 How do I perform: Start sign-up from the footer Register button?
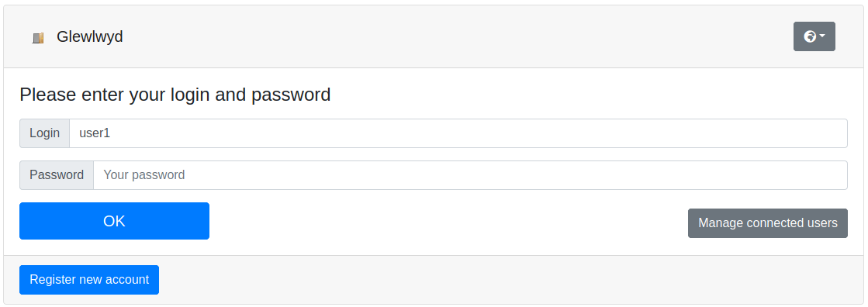coord(89,280)
